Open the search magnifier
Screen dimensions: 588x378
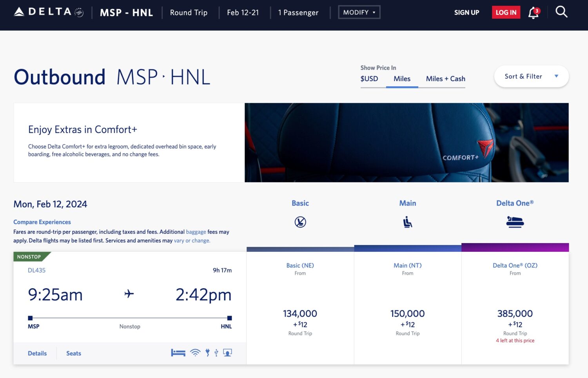click(x=561, y=12)
